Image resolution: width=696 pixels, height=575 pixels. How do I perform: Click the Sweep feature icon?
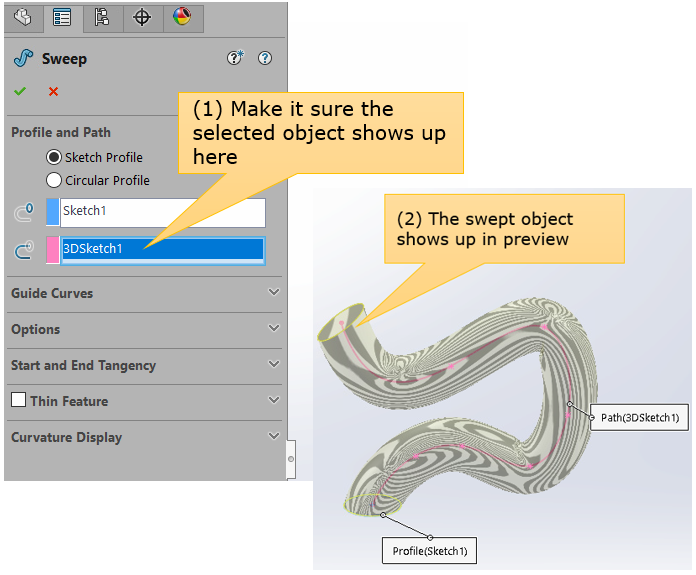pyautogui.click(x=23, y=58)
